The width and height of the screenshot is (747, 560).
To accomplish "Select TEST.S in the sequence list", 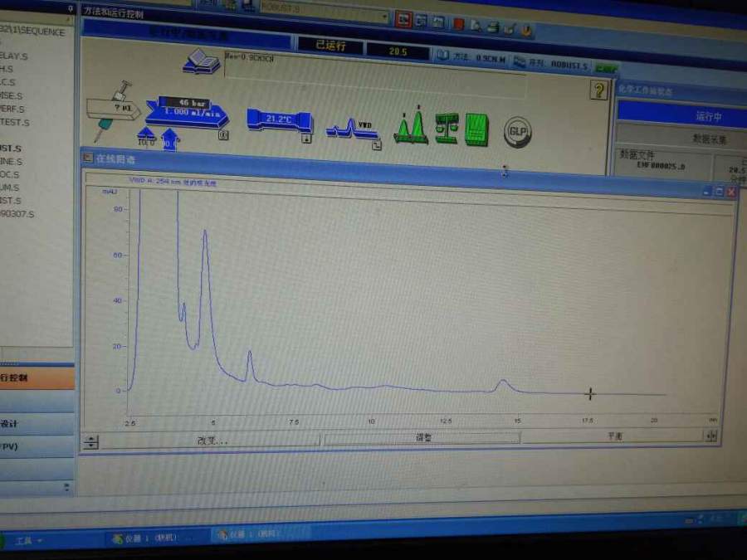I will pos(15,122).
